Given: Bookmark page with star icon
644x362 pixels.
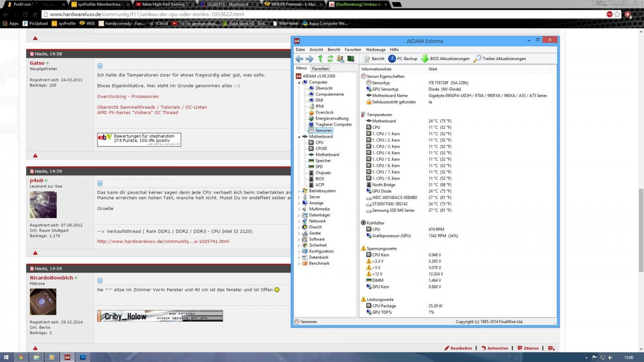Looking at the screenshot, I should pos(617,14).
